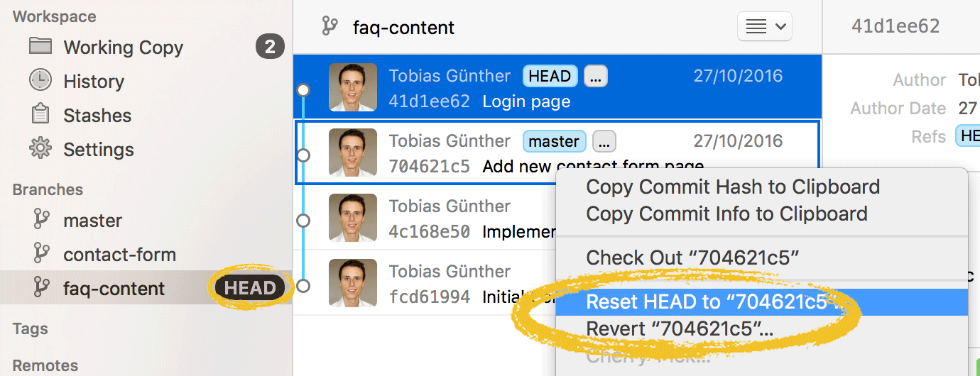
Task: Click the master branch icon in sidebar
Action: click(x=42, y=220)
